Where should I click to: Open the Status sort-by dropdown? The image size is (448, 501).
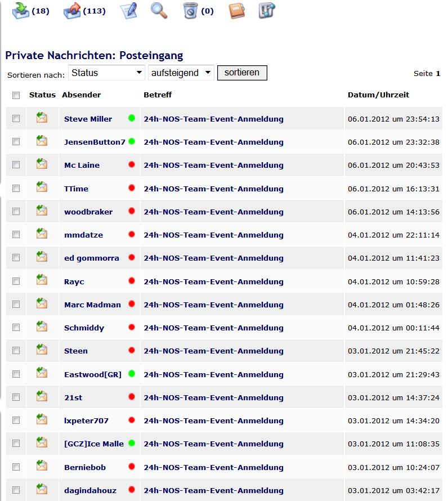pyautogui.click(x=106, y=73)
